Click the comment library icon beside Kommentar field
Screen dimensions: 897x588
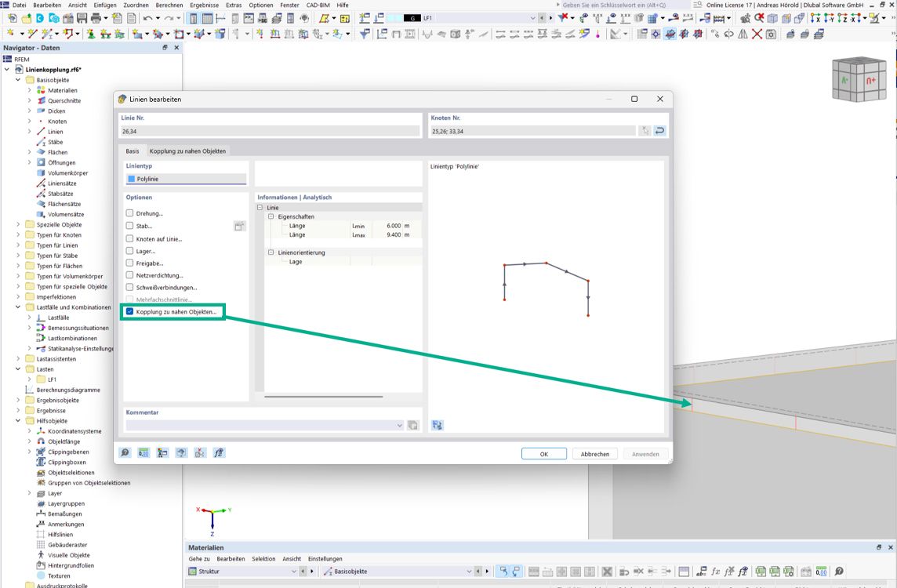coord(412,425)
